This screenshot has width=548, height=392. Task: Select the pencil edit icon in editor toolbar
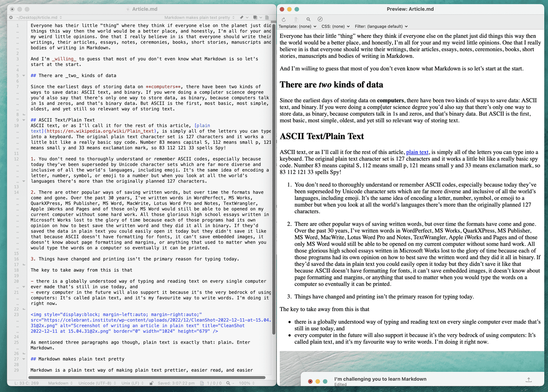tap(242, 17)
